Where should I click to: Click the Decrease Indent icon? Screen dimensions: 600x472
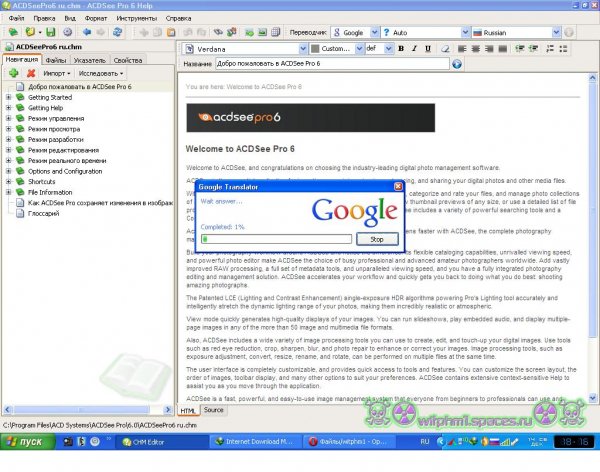pos(520,49)
